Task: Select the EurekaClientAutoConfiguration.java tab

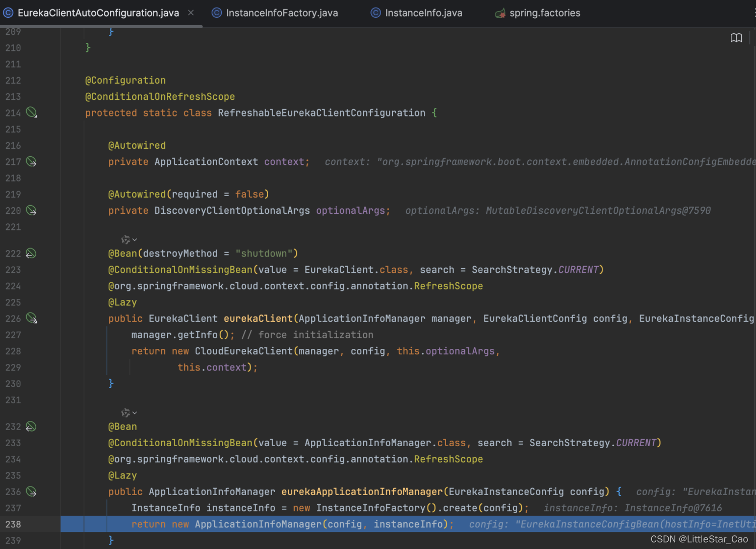Action: click(x=98, y=13)
